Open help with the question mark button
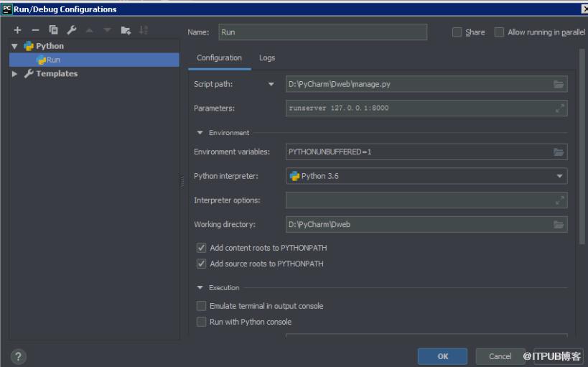588x367 pixels. coord(19,356)
